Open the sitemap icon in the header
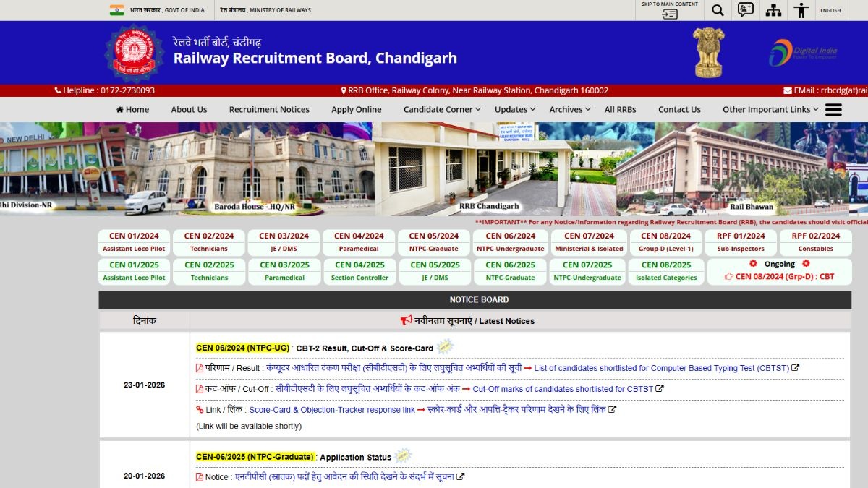Screen dimensions: 868x488 pyautogui.click(x=773, y=10)
